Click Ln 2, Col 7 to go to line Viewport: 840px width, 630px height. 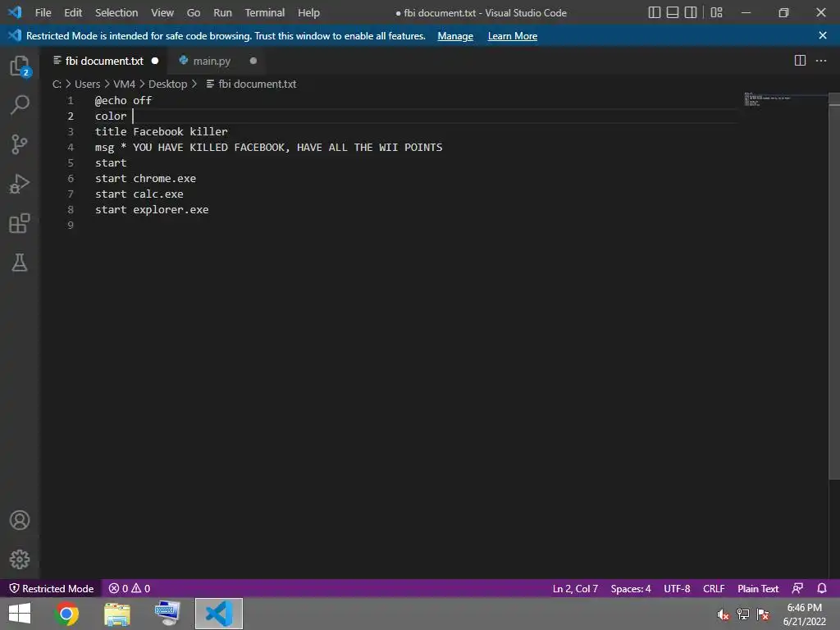click(x=575, y=588)
